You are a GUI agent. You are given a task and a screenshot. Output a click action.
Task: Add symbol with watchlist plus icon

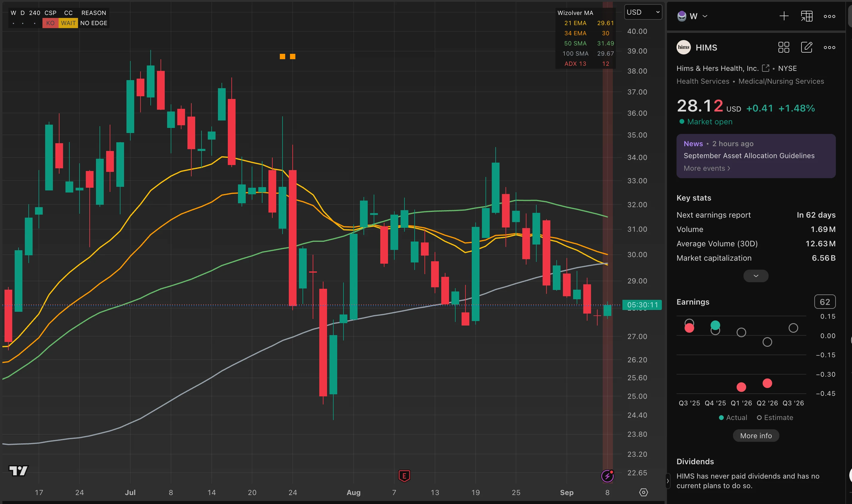[x=784, y=16]
